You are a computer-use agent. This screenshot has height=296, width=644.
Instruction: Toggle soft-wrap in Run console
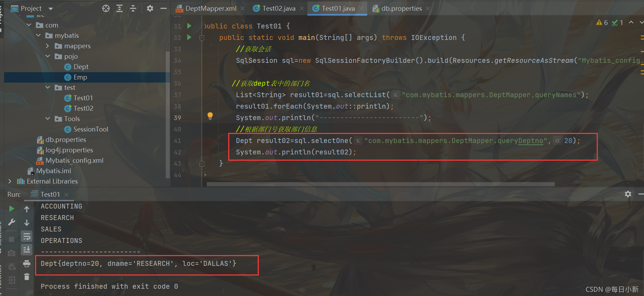pos(27,237)
